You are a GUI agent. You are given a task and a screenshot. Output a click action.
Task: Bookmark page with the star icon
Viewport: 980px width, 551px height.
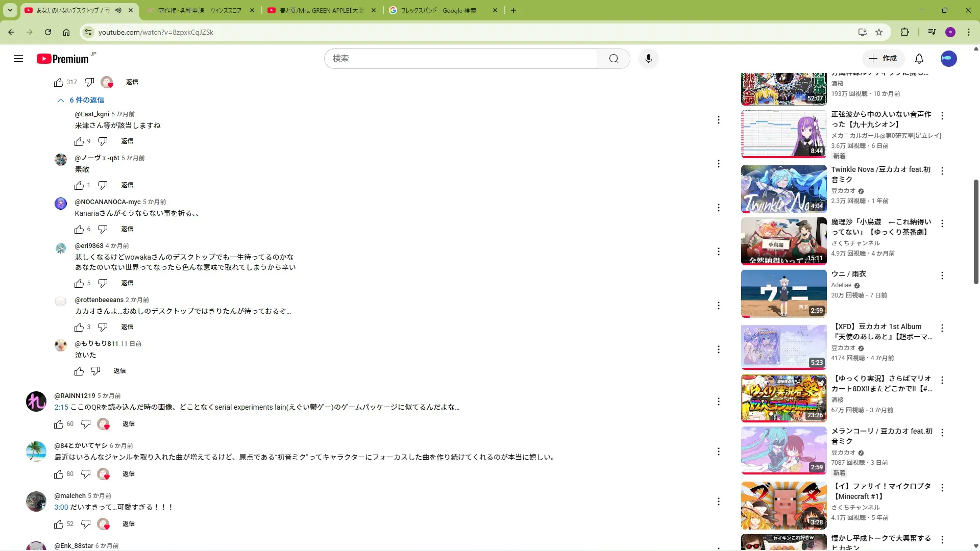[879, 32]
